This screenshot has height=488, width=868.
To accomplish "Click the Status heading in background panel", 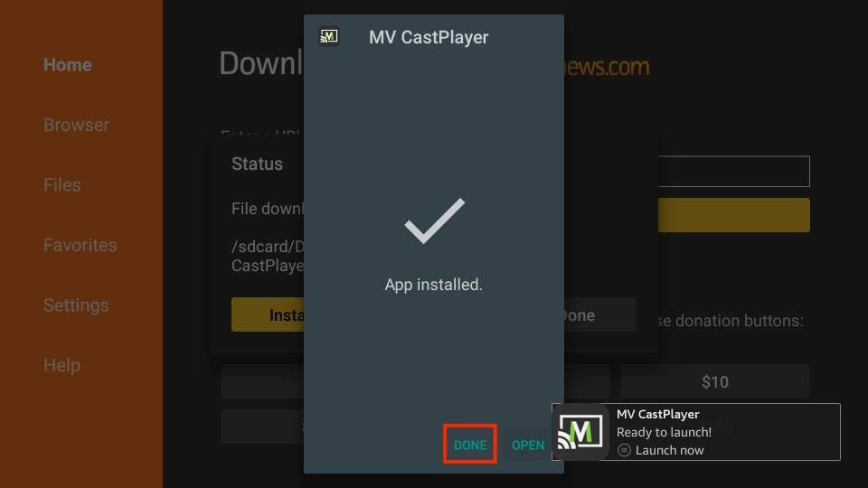I will click(x=257, y=164).
